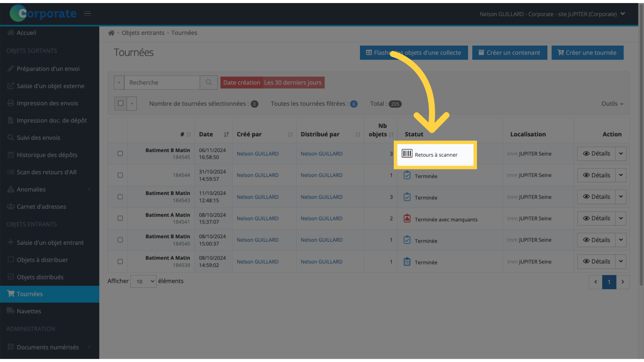Go to the next page arrow
Screen dimensions: 644x362
coord(623,282)
